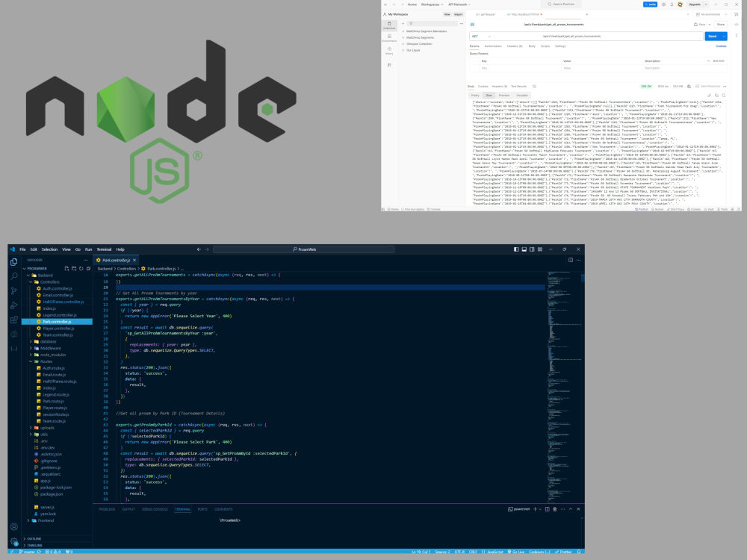Open the Selection menu in VS Code
747x560 pixels.
tap(49, 249)
